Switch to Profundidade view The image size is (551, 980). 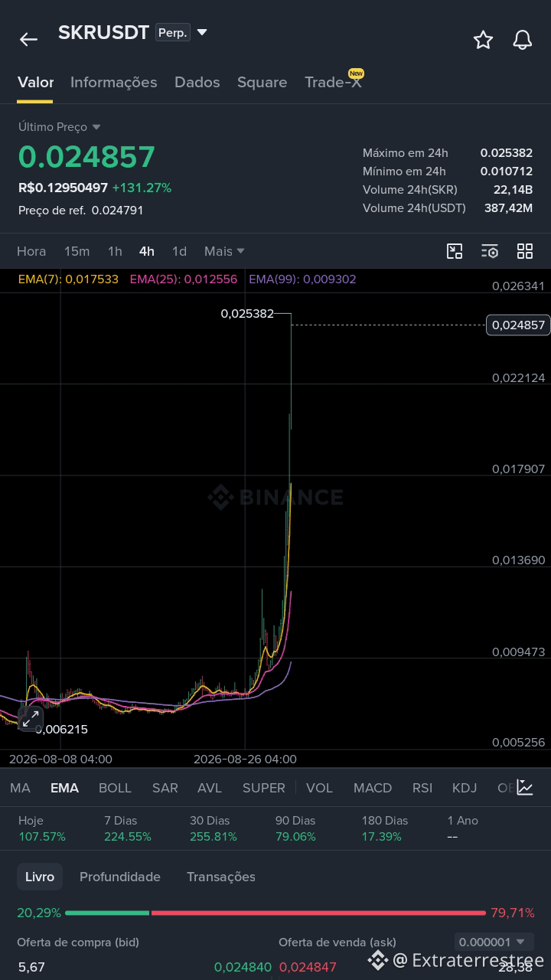[x=120, y=877]
